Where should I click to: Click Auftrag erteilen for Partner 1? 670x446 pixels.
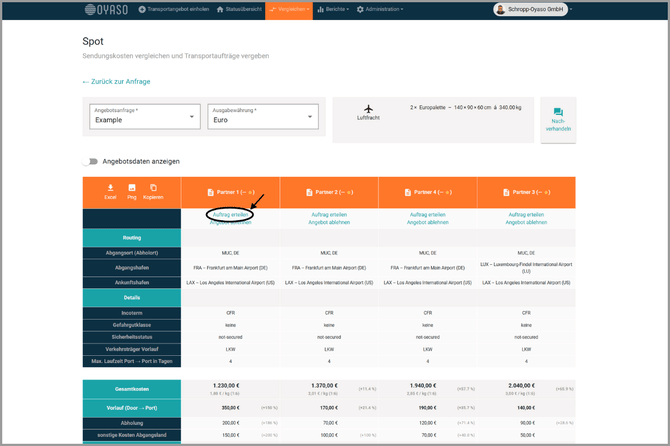pos(231,214)
